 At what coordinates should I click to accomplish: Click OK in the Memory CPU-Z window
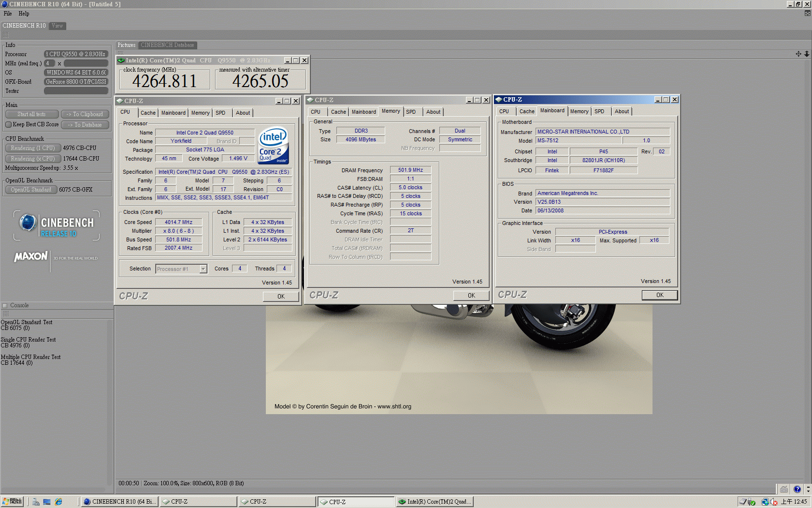click(471, 296)
